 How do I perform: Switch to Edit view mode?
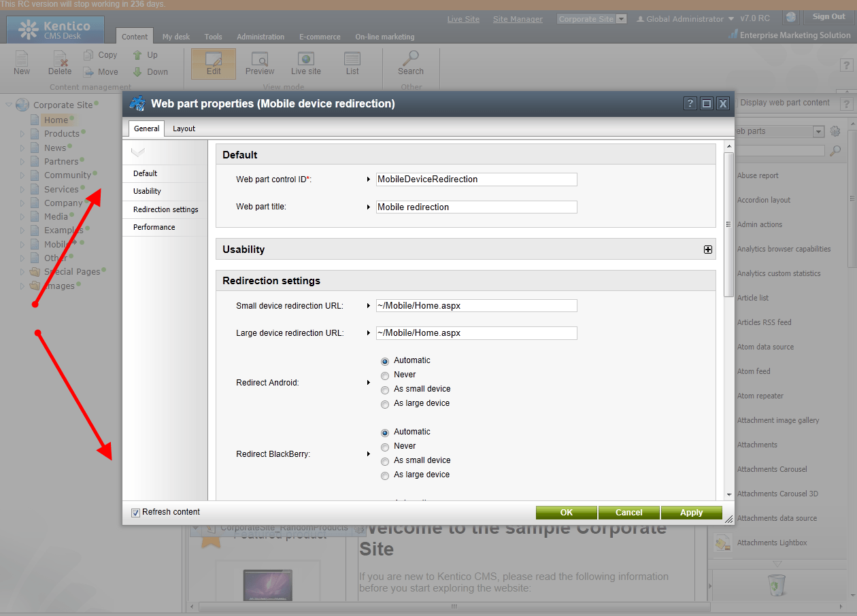point(214,63)
